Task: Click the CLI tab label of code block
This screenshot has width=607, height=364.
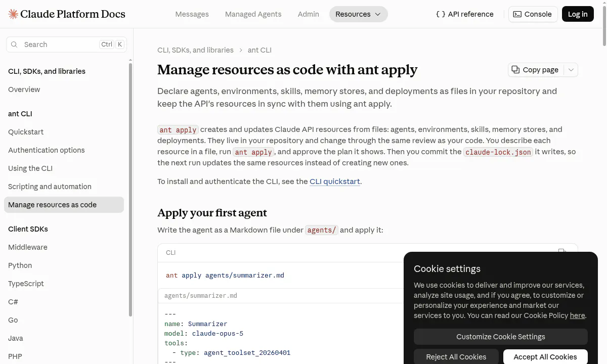Action: 170,252
